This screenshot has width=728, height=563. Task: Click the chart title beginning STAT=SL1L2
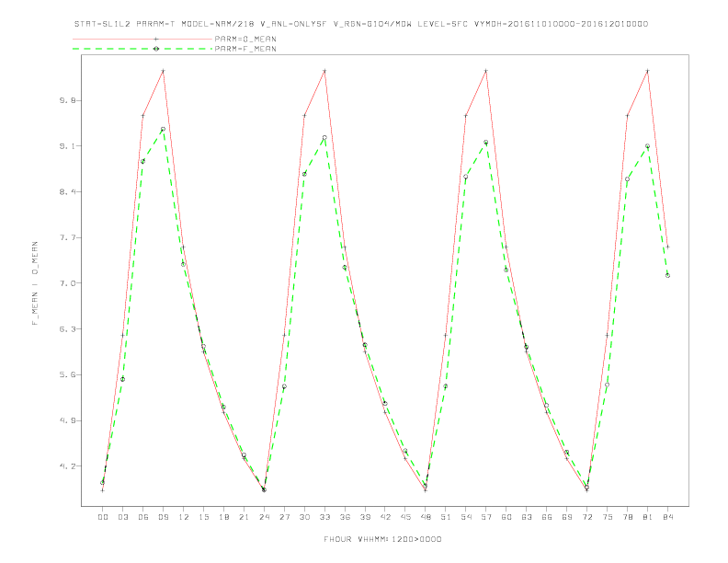(361, 24)
